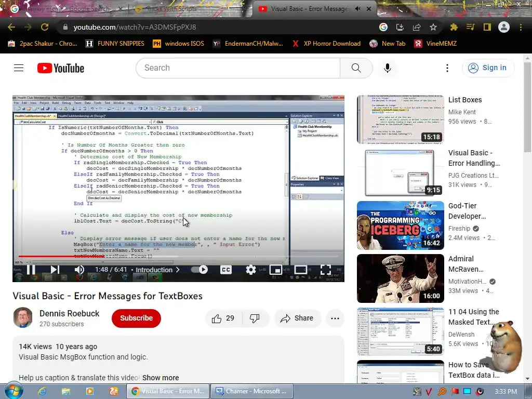
Task: Enter full screen mode
Action: tap(325, 270)
